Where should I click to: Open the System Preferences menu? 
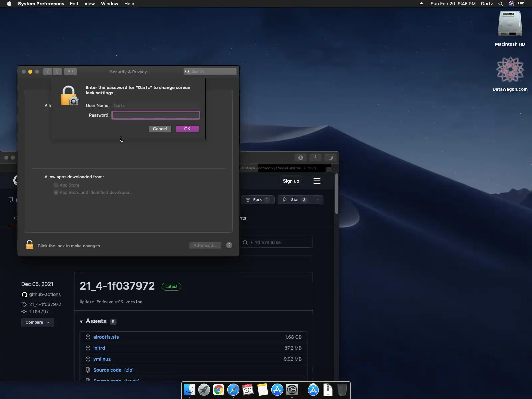coord(41,4)
